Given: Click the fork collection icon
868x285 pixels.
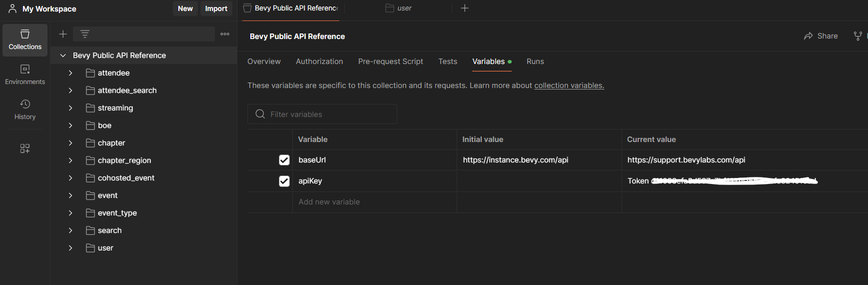Looking at the screenshot, I should [x=858, y=36].
